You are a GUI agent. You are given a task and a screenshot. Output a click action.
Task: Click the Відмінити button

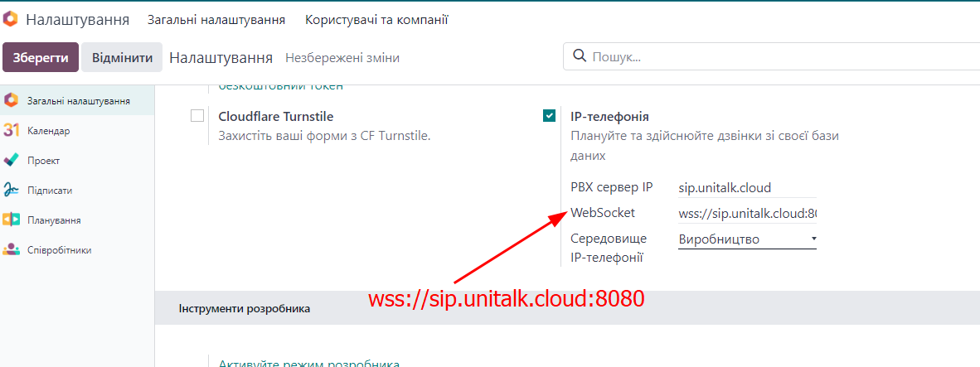tap(122, 58)
